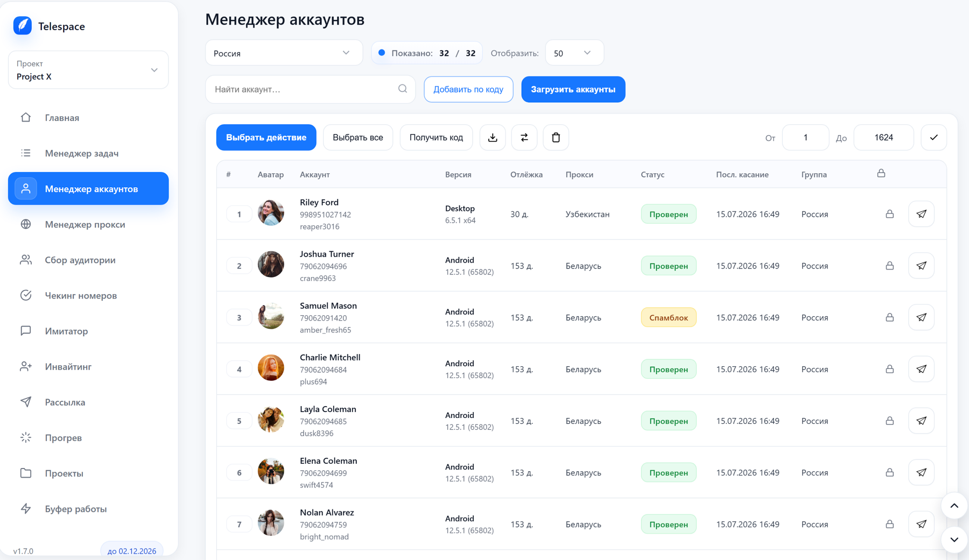Click phone number 998951027142

[325, 214]
